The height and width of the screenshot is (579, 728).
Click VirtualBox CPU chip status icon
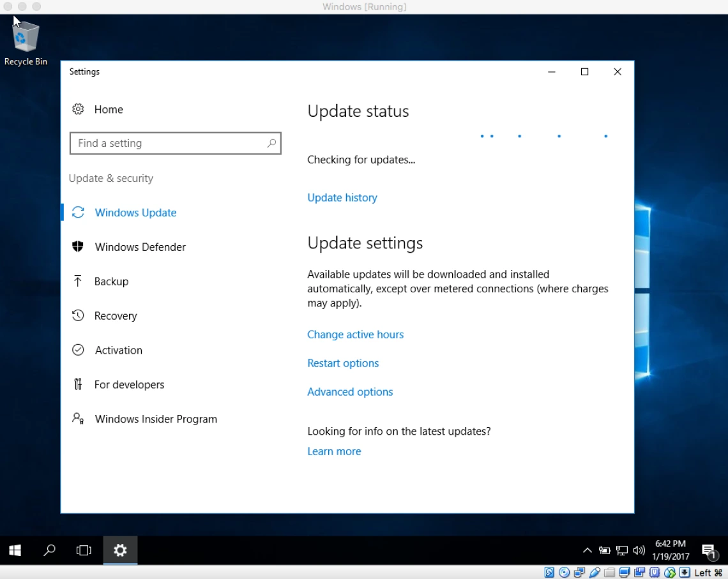pos(654,573)
